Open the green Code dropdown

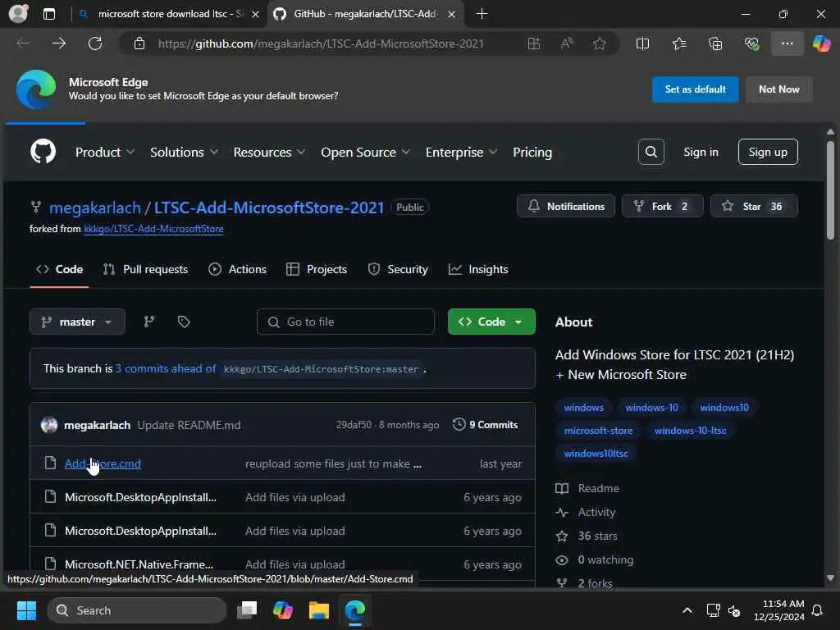(x=491, y=322)
